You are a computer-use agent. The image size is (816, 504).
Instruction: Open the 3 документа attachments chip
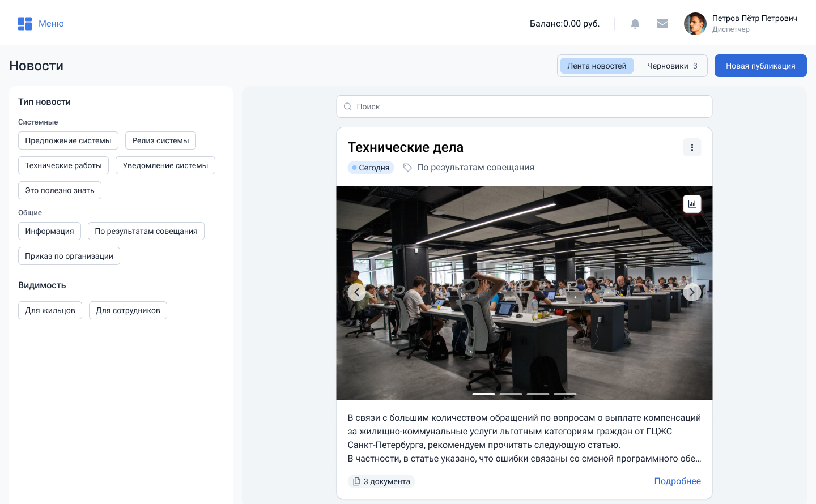tap(381, 481)
